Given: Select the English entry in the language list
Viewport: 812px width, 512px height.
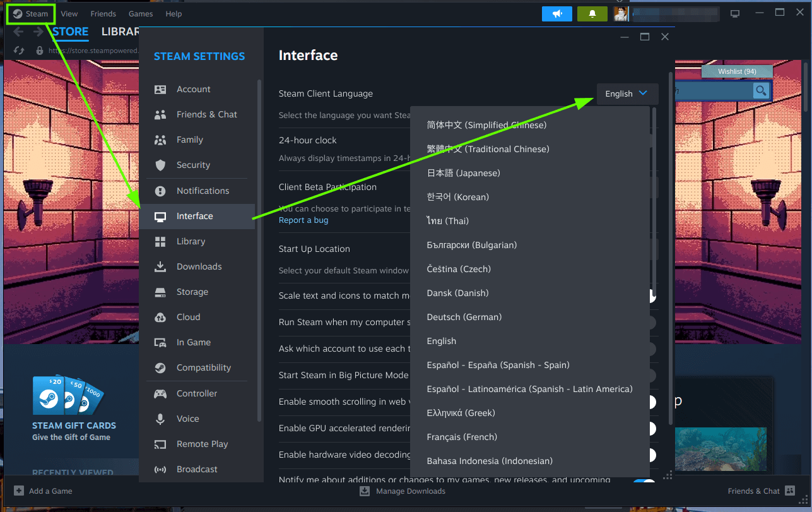Looking at the screenshot, I should coord(530,341).
